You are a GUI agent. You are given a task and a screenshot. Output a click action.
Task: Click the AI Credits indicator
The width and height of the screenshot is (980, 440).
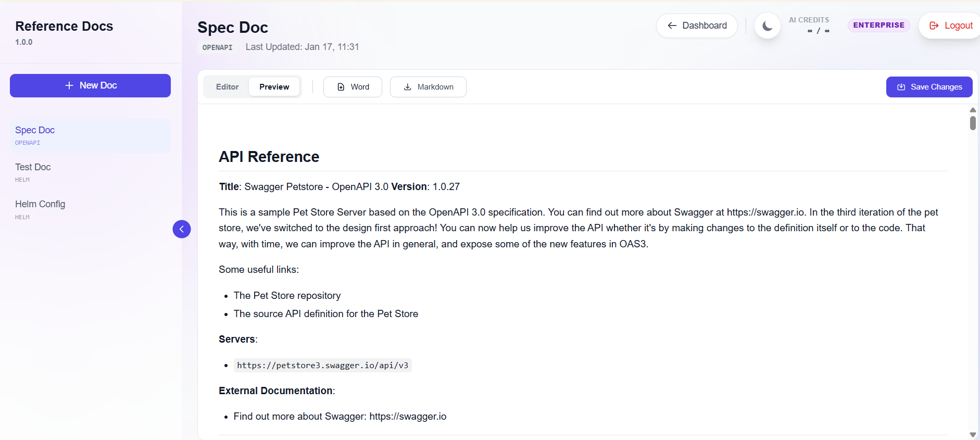click(x=809, y=26)
